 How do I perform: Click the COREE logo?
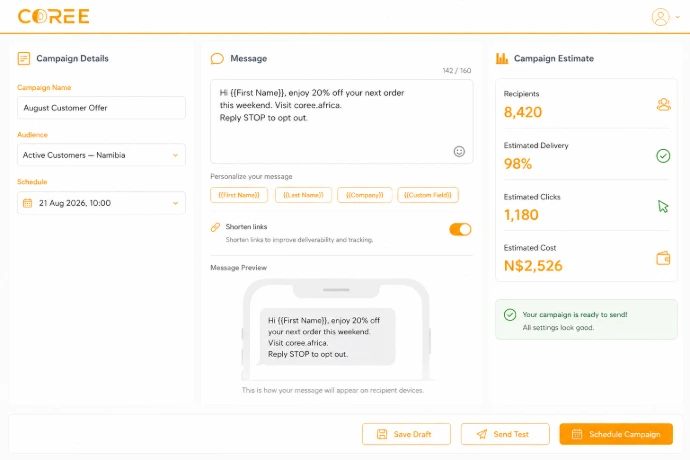click(x=53, y=16)
